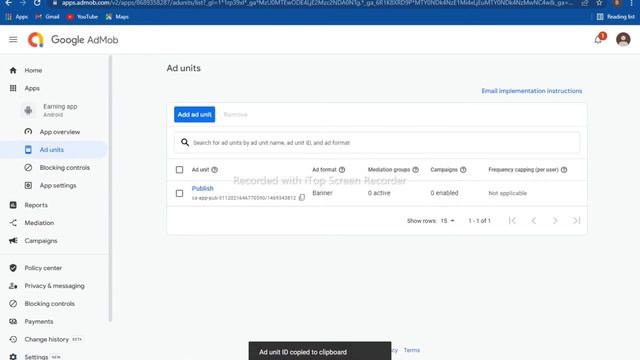Click the Change history clock icon

(x=13, y=339)
